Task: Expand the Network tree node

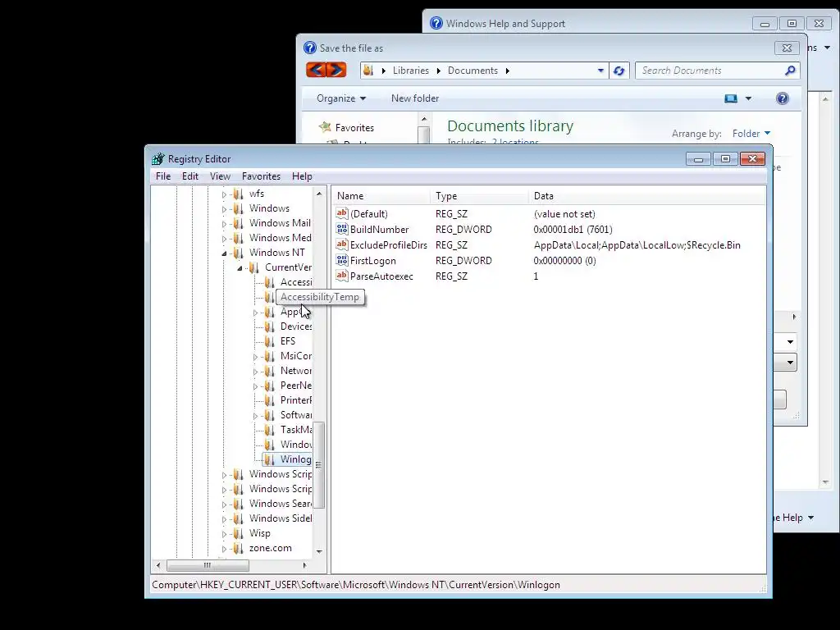Action: tap(255, 372)
